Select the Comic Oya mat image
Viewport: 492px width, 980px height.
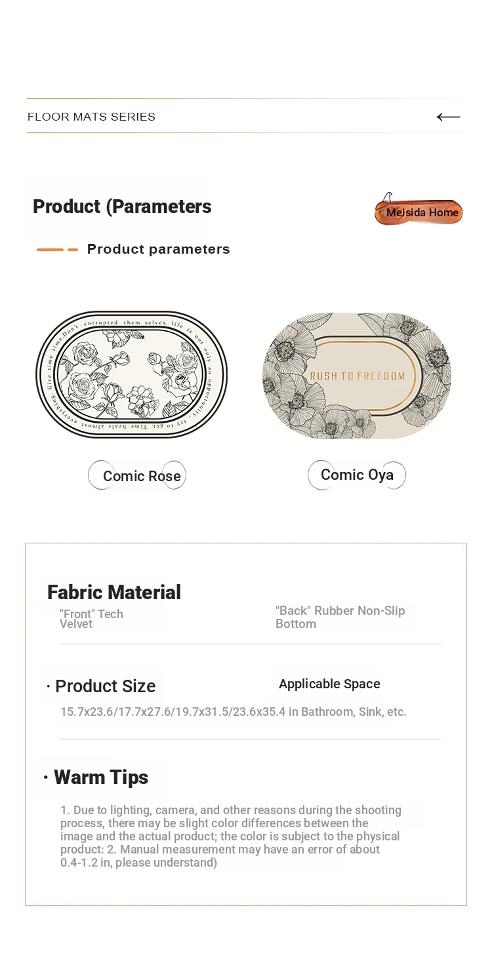point(357,376)
